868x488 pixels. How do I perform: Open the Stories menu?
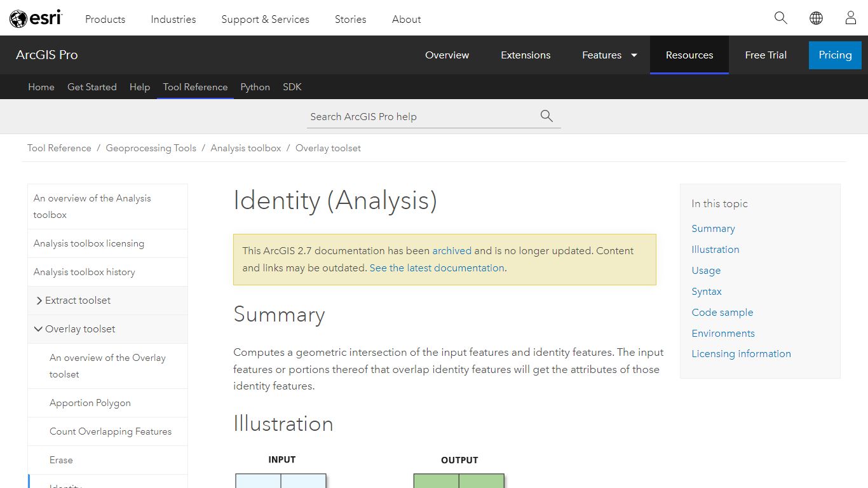coord(351,19)
